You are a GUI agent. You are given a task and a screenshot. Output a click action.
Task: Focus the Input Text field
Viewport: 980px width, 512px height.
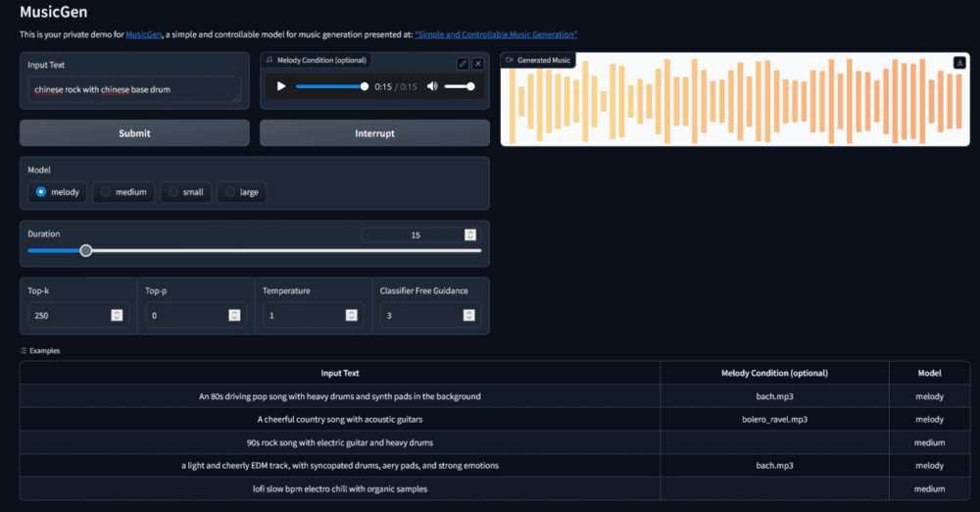(134, 89)
